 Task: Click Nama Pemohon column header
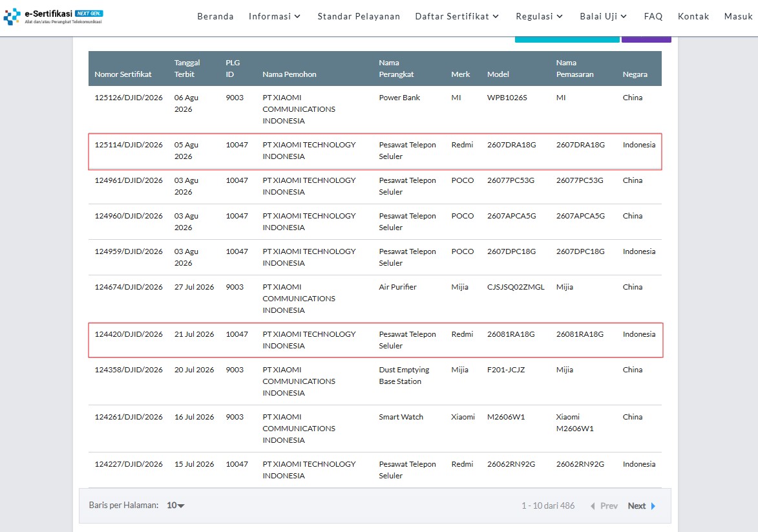pos(289,74)
